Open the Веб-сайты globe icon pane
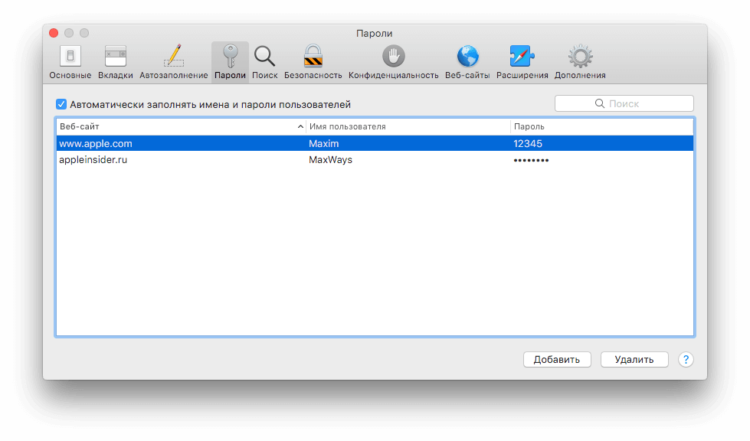 pyautogui.click(x=467, y=62)
